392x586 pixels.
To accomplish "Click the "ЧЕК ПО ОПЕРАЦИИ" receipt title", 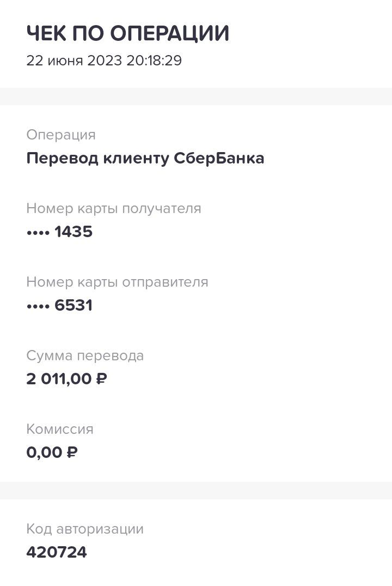I will pyautogui.click(x=127, y=34).
